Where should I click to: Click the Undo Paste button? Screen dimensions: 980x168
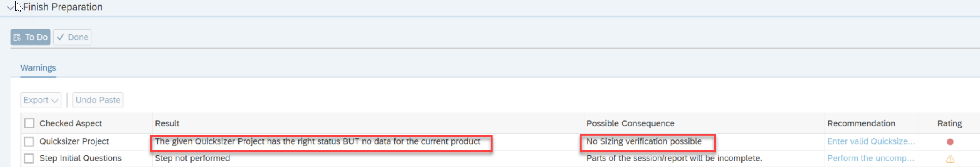[x=98, y=100]
